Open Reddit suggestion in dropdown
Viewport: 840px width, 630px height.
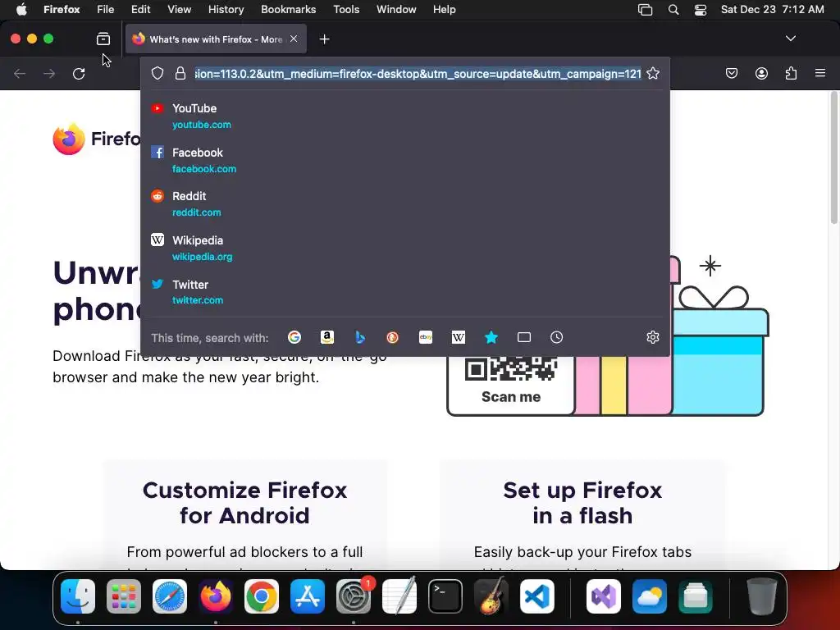point(404,204)
